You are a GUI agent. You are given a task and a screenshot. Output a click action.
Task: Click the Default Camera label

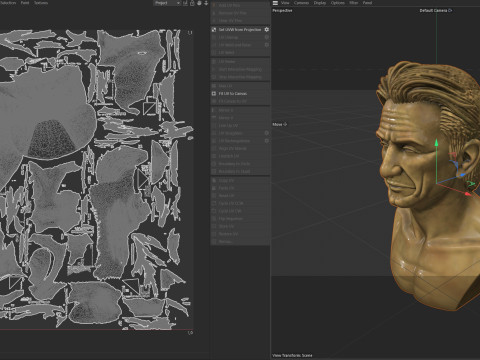[x=436, y=11]
